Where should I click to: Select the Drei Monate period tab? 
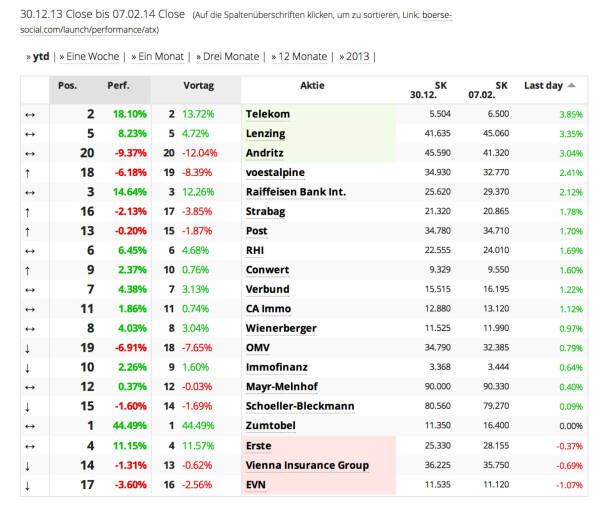[x=227, y=57]
